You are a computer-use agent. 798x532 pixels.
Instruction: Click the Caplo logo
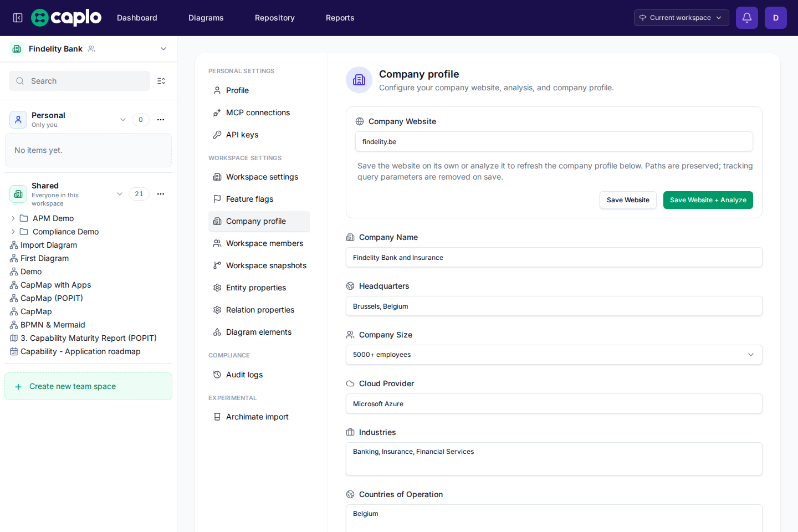tap(66, 18)
